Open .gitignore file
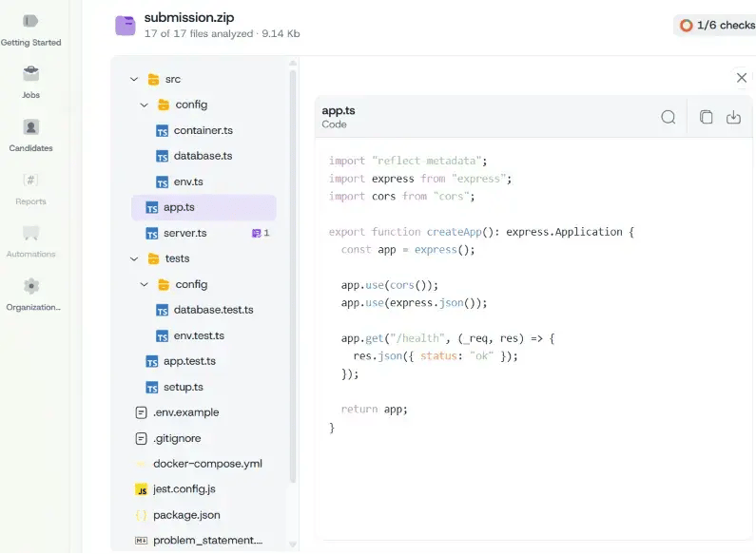Image resolution: width=756 pixels, height=554 pixels. (x=177, y=438)
